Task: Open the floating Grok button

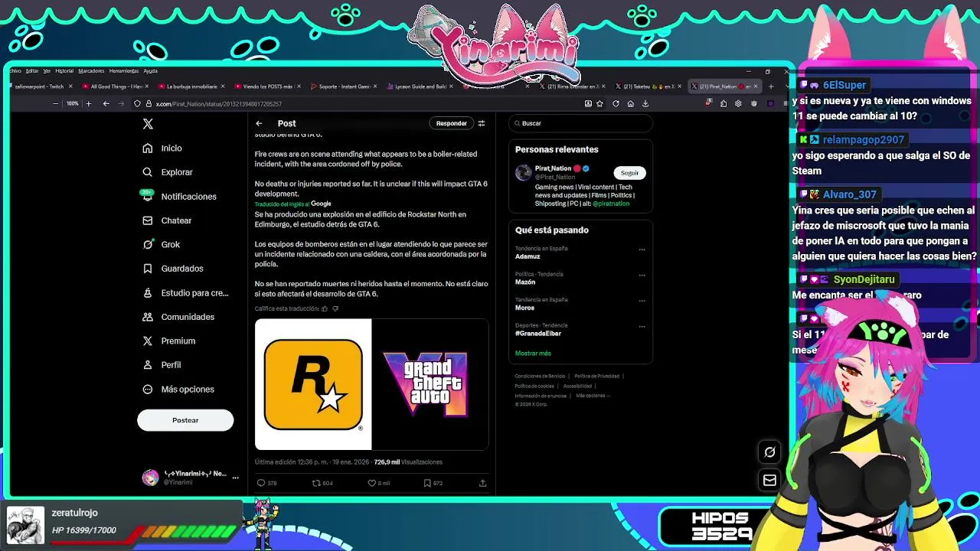Action: point(769,452)
